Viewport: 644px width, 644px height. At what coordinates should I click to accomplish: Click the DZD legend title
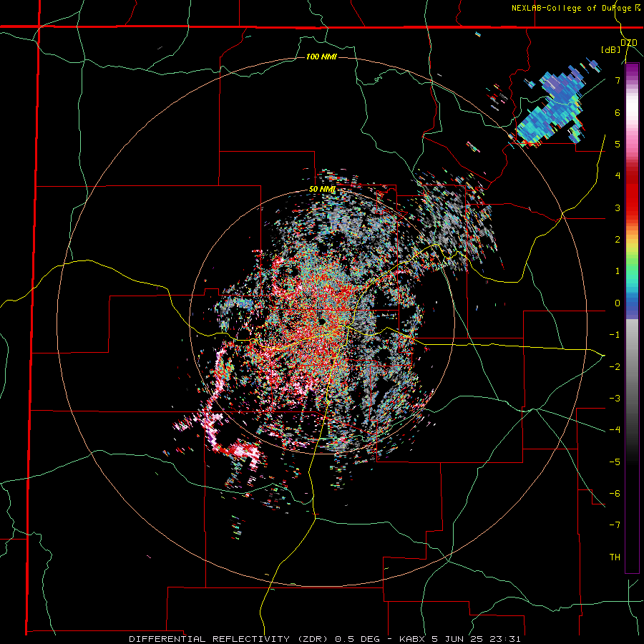tap(629, 42)
